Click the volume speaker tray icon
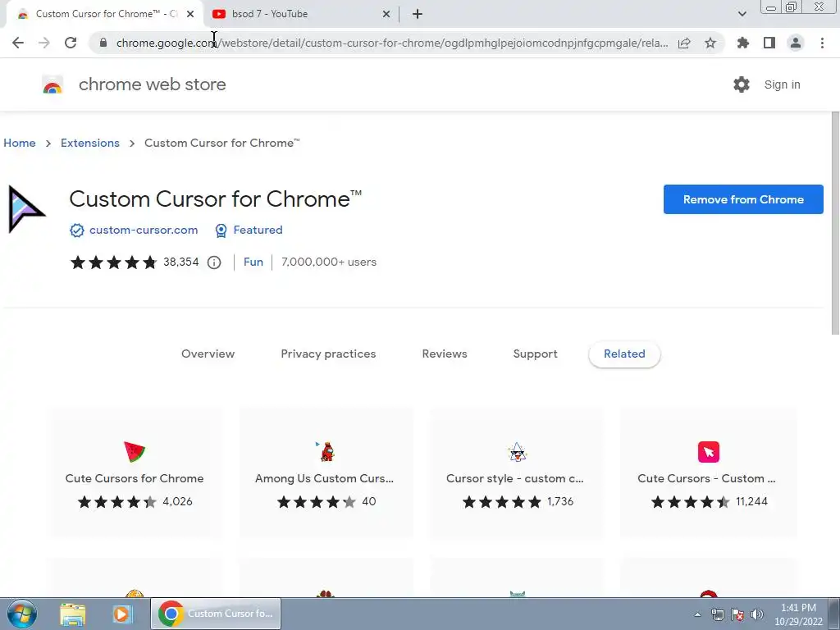The image size is (840, 630). [756, 614]
